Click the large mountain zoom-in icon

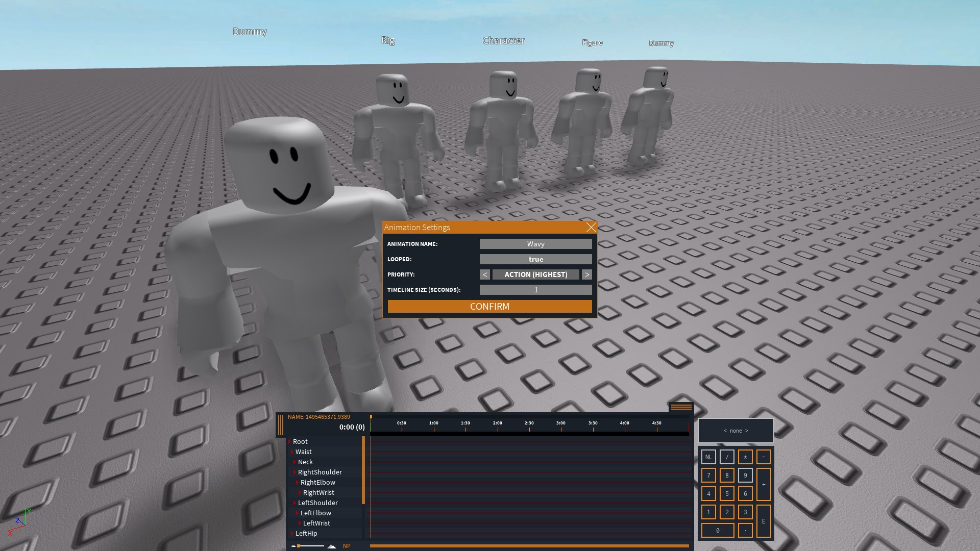click(332, 546)
